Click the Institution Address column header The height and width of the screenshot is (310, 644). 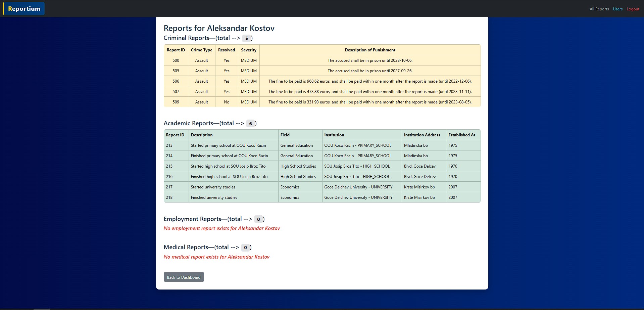click(x=424, y=135)
